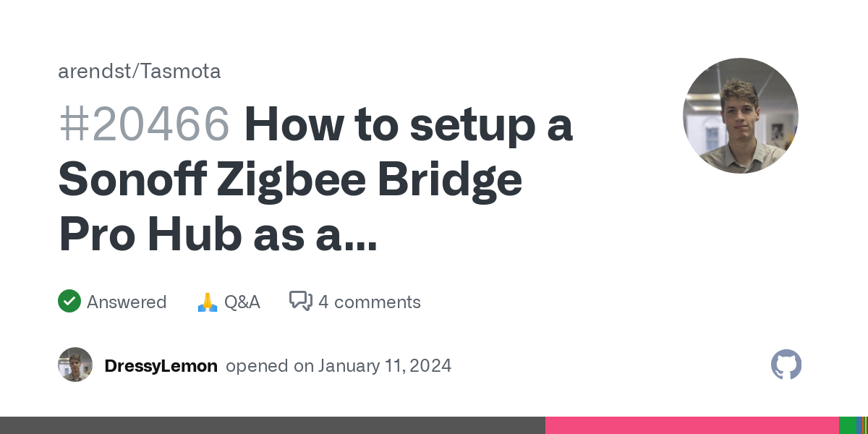Viewport: 868px width, 434px height.
Task: Click the opened on January 11, 2024 date
Action: click(x=339, y=366)
